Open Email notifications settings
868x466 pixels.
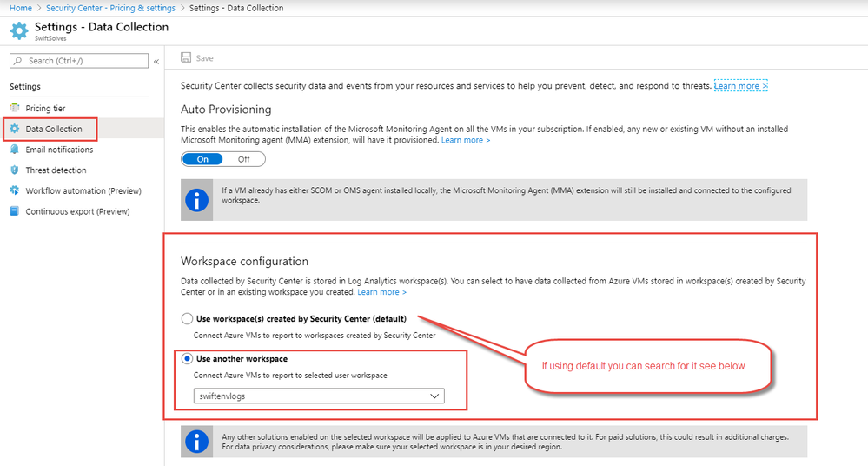click(x=59, y=150)
